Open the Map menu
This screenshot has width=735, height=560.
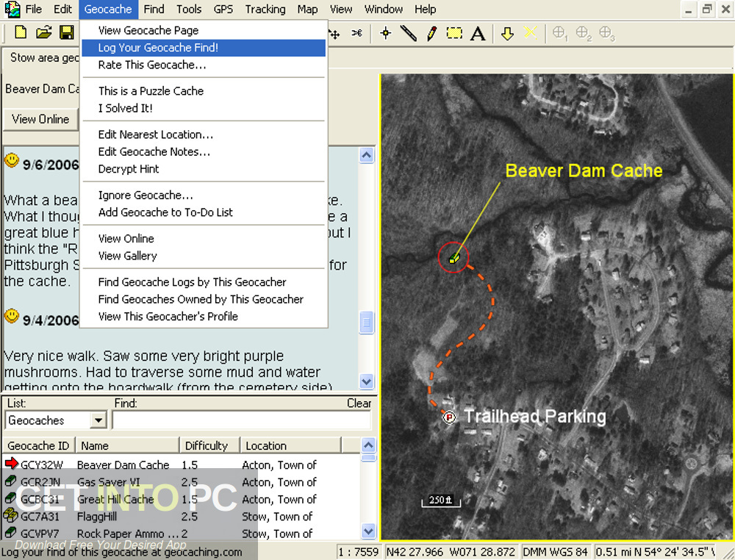pyautogui.click(x=307, y=10)
